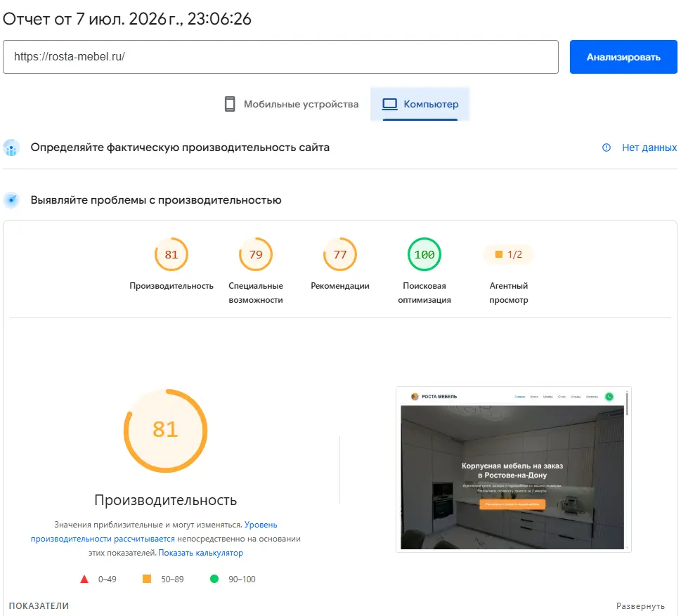Viewport: 681px width, 616px height.
Task: Click Поисковая оптимизация category label
Action: point(424,293)
